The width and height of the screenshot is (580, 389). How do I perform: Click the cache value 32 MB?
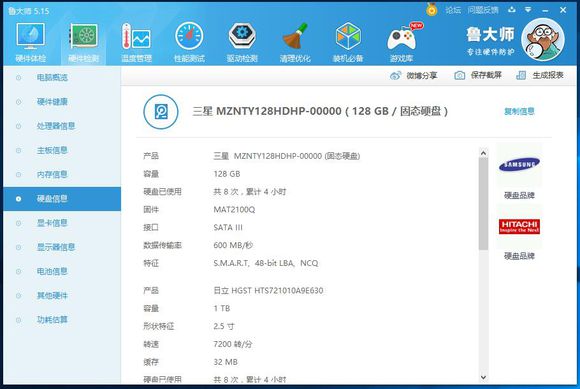tap(225, 362)
